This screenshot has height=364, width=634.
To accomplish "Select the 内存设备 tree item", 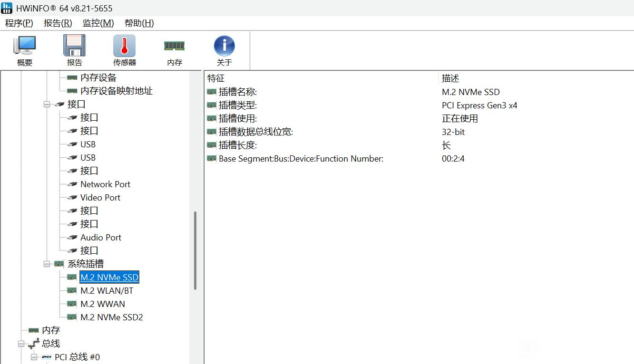I will (x=98, y=77).
